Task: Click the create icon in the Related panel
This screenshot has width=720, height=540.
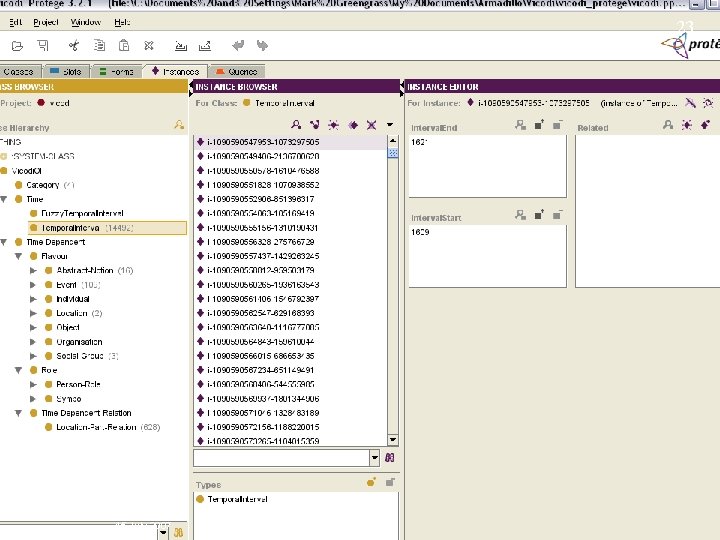Action: pos(689,125)
